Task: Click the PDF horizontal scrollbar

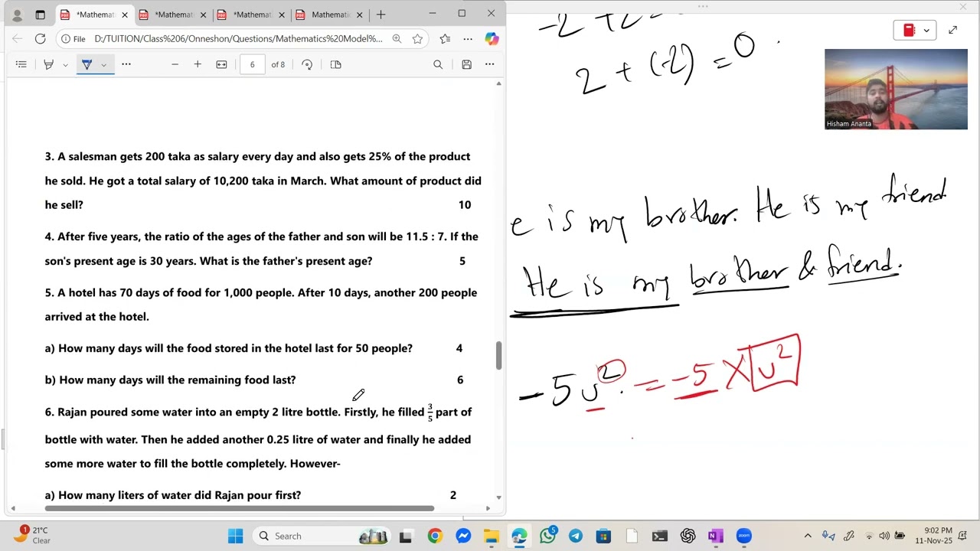Action: pos(239,508)
